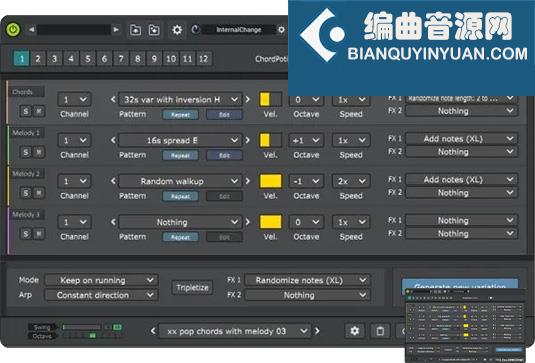The height and width of the screenshot is (363, 535).
Task: Solo the Melody 2 track
Action: point(26,193)
